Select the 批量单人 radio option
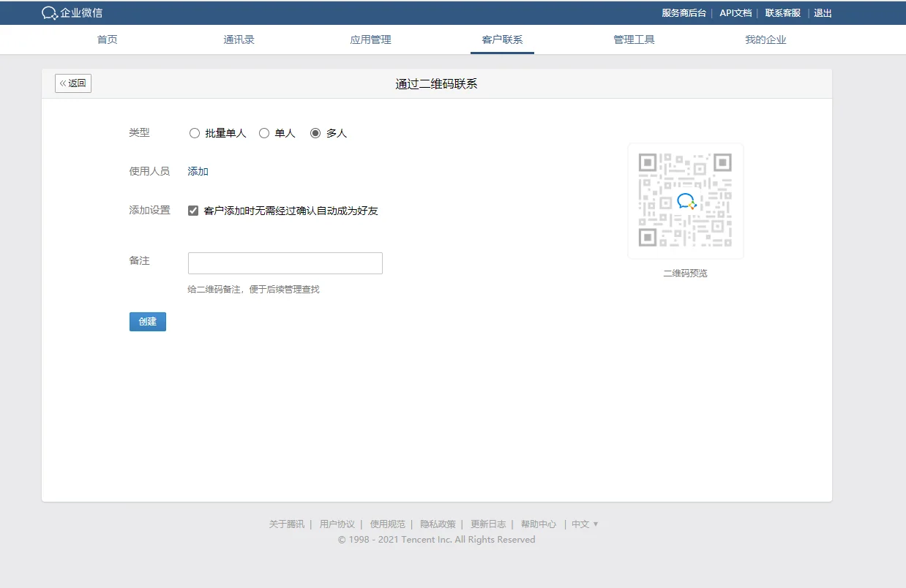The height and width of the screenshot is (588, 906). (195, 133)
